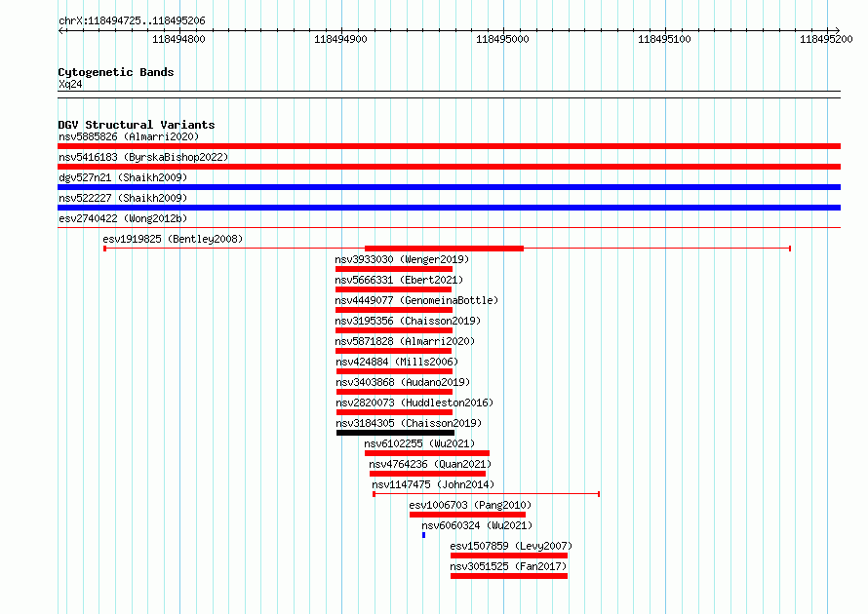Click the red bar under nsv4764236
Screen dimensions: 868x614
pos(427,474)
